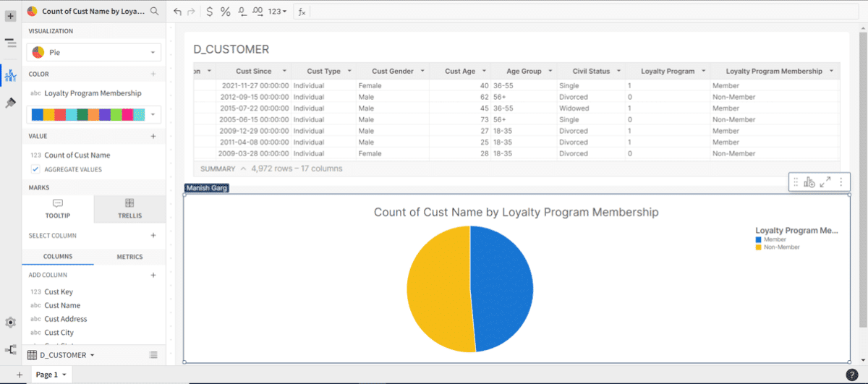This screenshot has height=384, width=868.
Task: Open the chart's three-dot more menu
Action: click(841, 183)
